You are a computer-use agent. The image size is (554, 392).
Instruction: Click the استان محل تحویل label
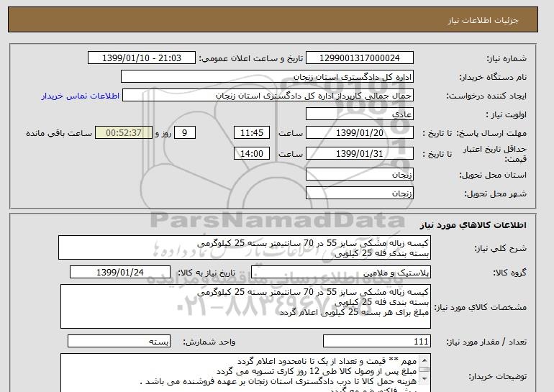tap(493, 175)
